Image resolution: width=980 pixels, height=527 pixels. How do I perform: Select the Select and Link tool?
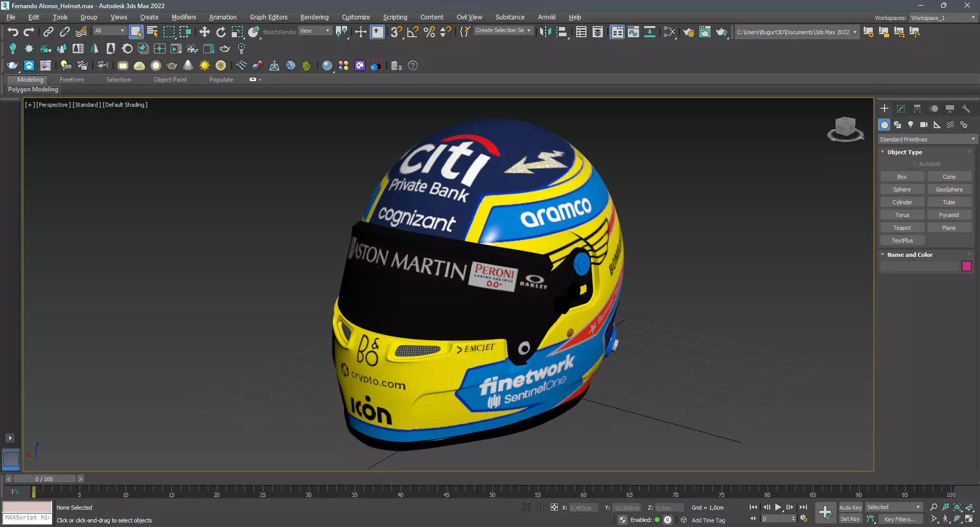[x=48, y=32]
